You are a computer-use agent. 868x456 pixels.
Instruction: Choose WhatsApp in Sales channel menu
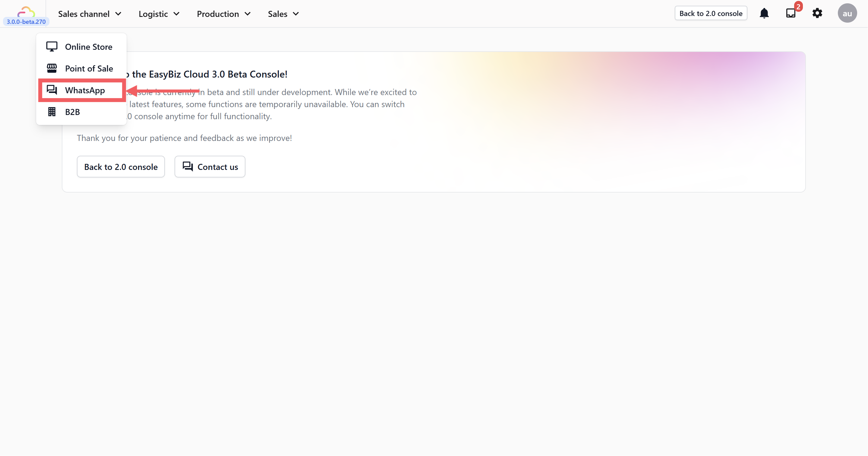click(x=81, y=90)
